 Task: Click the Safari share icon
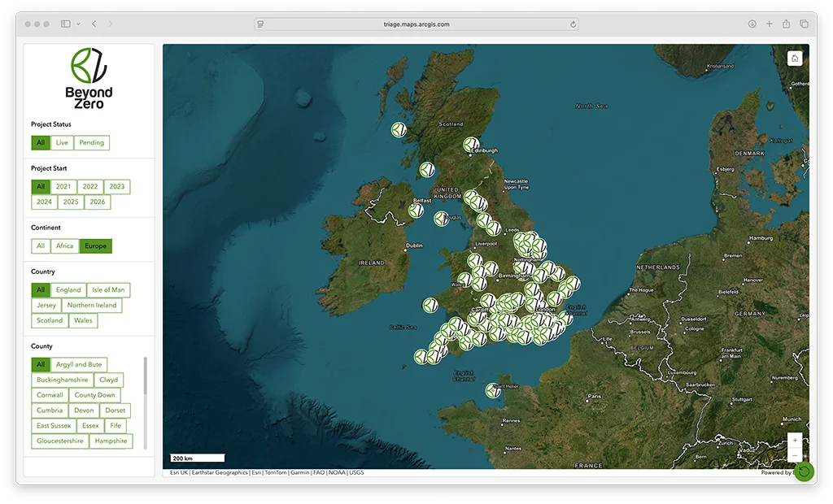(787, 24)
